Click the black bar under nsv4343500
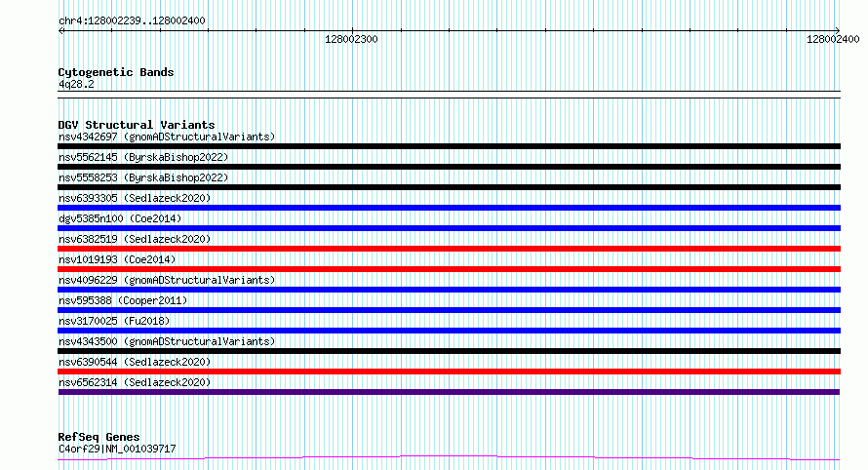The width and height of the screenshot is (868, 470). pyautogui.click(x=449, y=351)
